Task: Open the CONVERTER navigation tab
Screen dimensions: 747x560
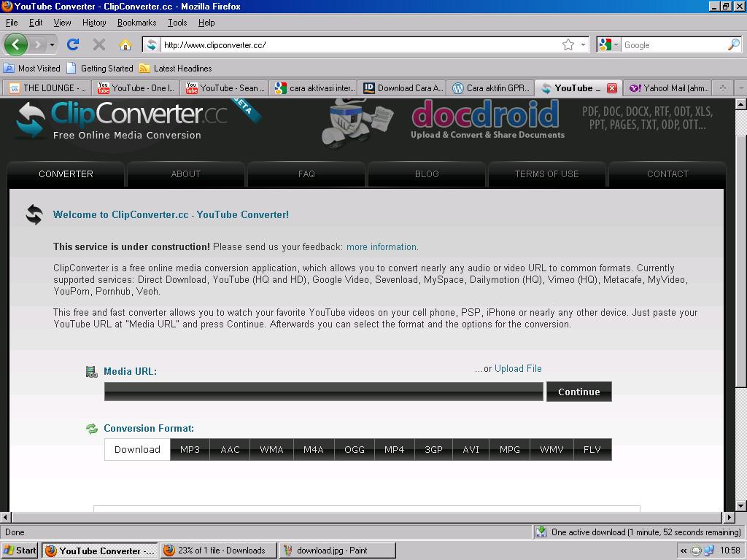Action: pos(66,174)
